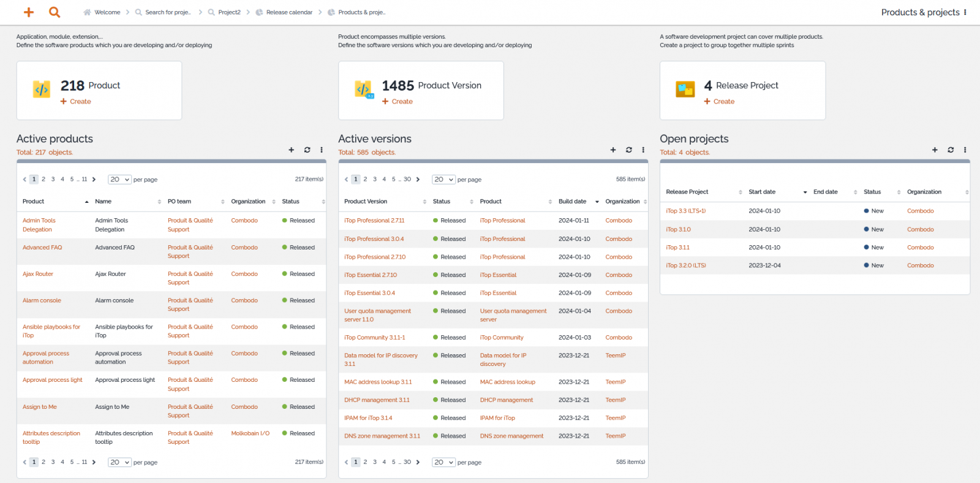This screenshot has height=483, width=980.
Task: Open Active products list options menu
Action: [x=322, y=150]
